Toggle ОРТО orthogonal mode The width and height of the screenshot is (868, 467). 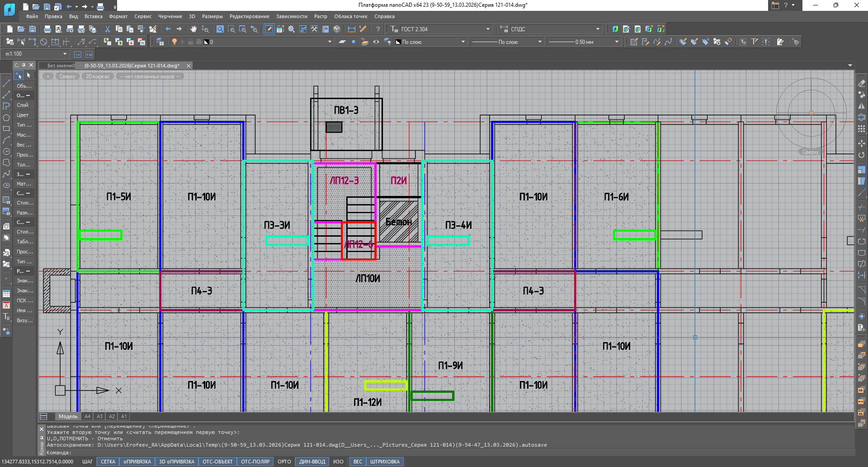point(284,462)
